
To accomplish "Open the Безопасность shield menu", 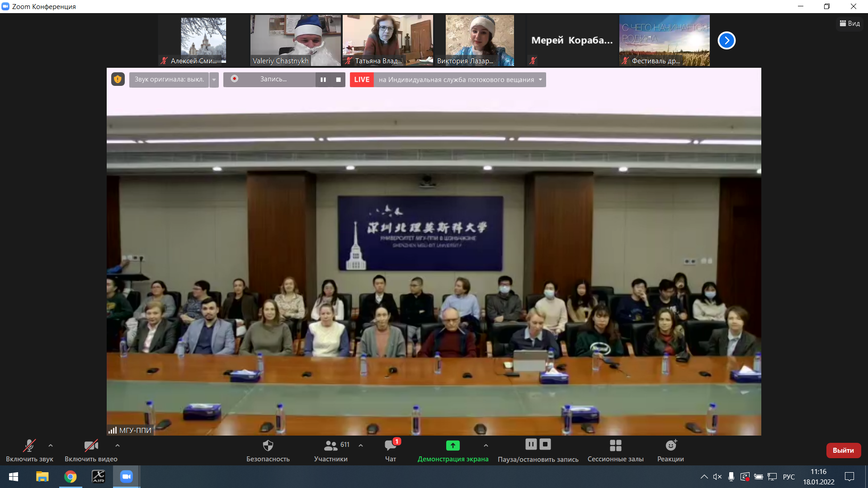I will 268,450.
